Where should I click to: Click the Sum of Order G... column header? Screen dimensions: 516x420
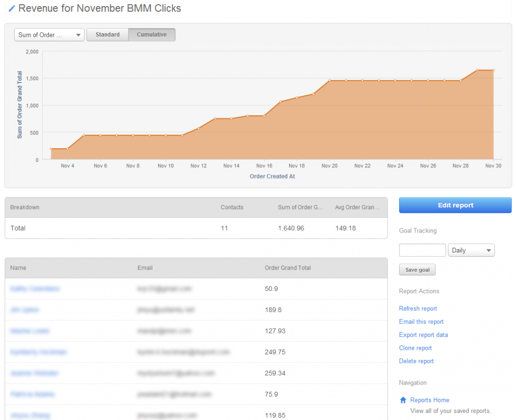300,207
